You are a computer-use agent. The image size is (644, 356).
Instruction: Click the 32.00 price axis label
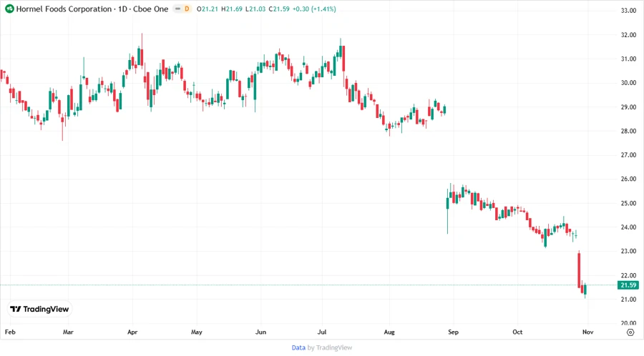click(628, 35)
